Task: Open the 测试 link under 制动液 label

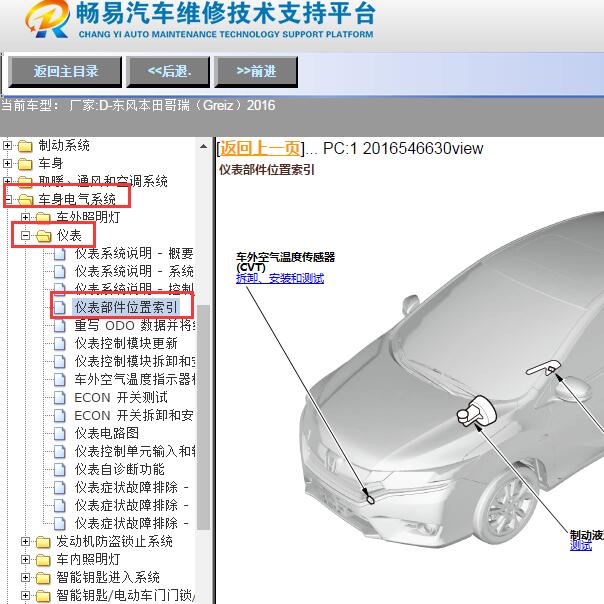Action: [x=581, y=545]
